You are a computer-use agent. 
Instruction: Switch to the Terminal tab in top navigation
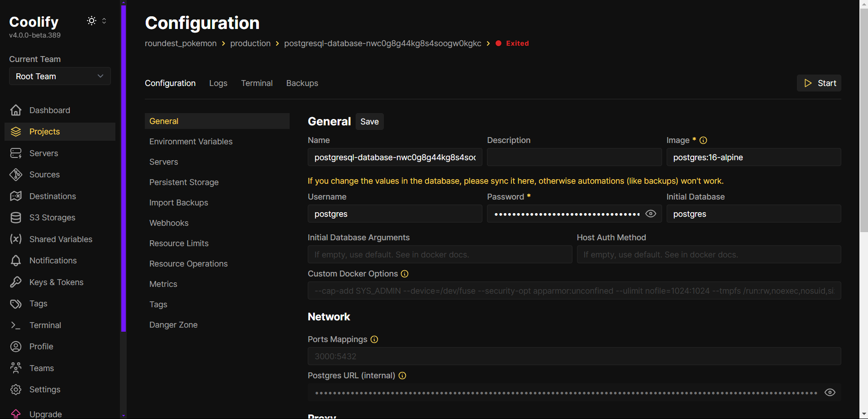(x=257, y=83)
